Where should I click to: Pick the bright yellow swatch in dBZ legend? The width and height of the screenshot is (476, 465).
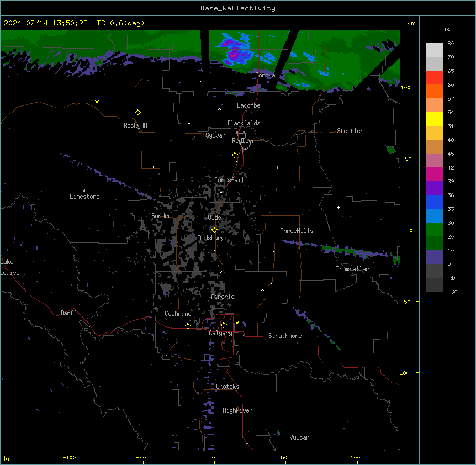coord(434,119)
